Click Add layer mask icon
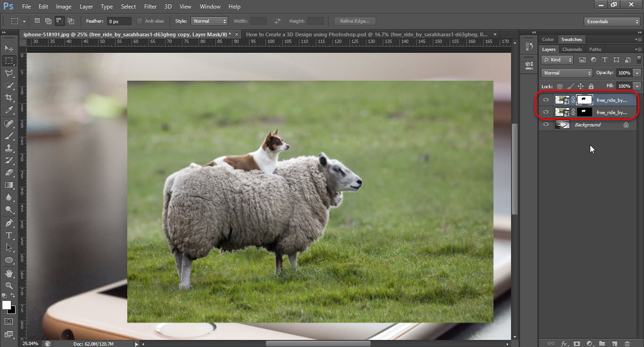The width and height of the screenshot is (644, 347). [577, 343]
